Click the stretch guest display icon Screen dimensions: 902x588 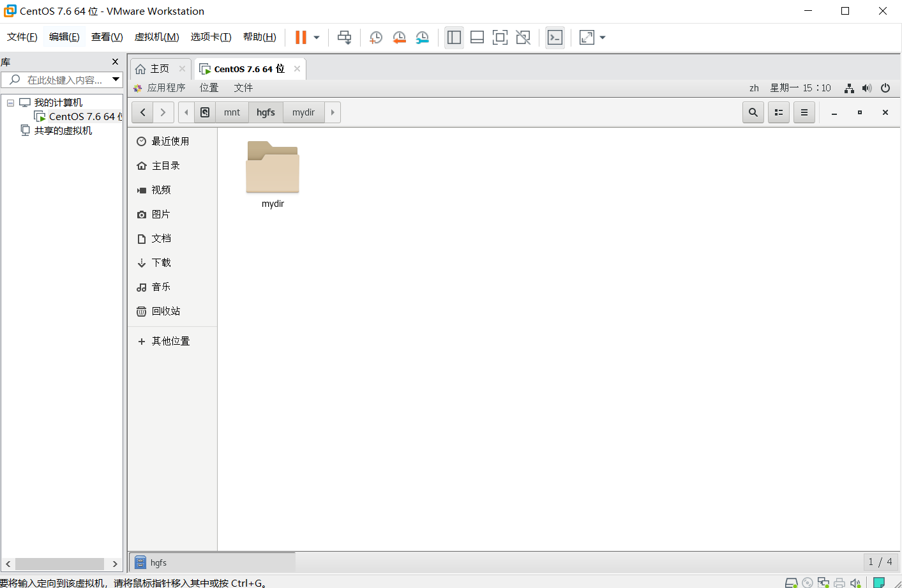coord(587,38)
